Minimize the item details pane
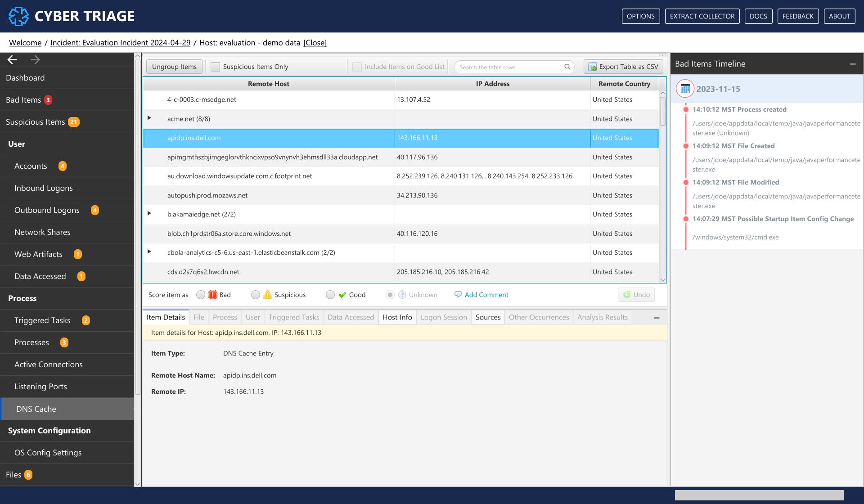 pos(656,318)
